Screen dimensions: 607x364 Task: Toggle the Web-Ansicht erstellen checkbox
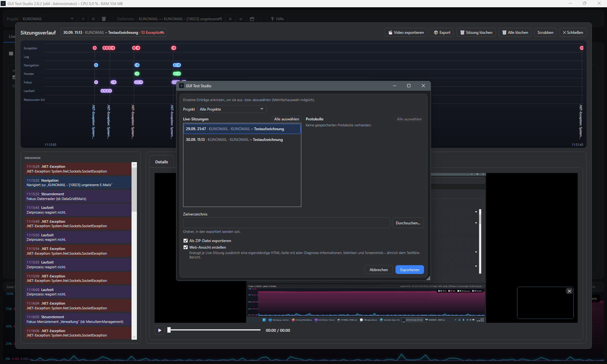pyautogui.click(x=186, y=247)
